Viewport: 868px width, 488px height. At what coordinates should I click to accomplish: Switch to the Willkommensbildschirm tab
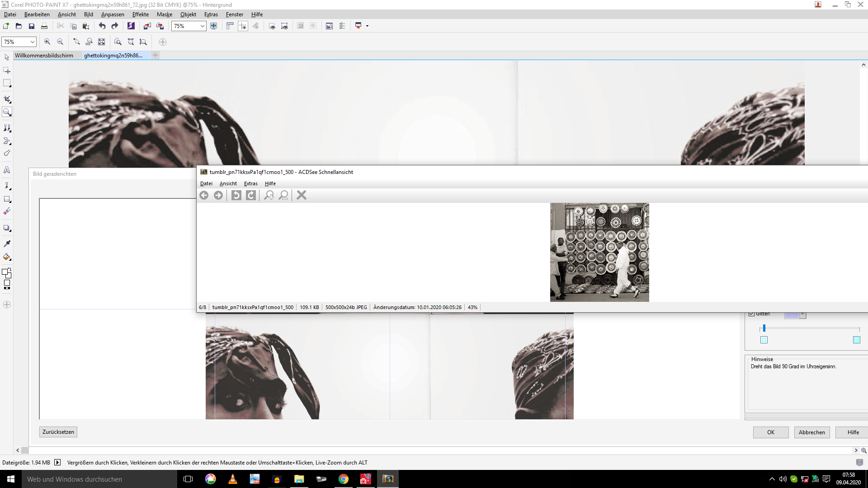[44, 56]
